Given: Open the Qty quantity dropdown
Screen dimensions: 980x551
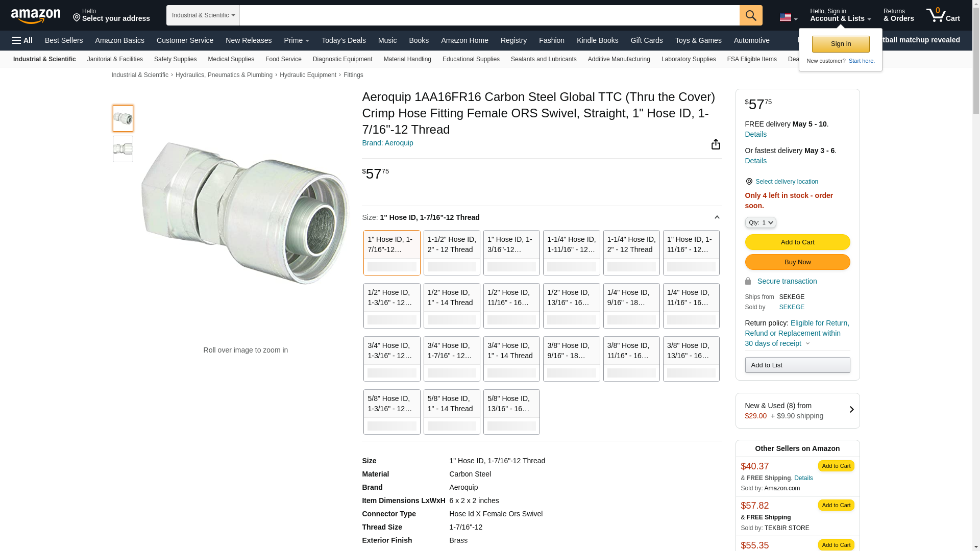Looking at the screenshot, I should coord(760,222).
